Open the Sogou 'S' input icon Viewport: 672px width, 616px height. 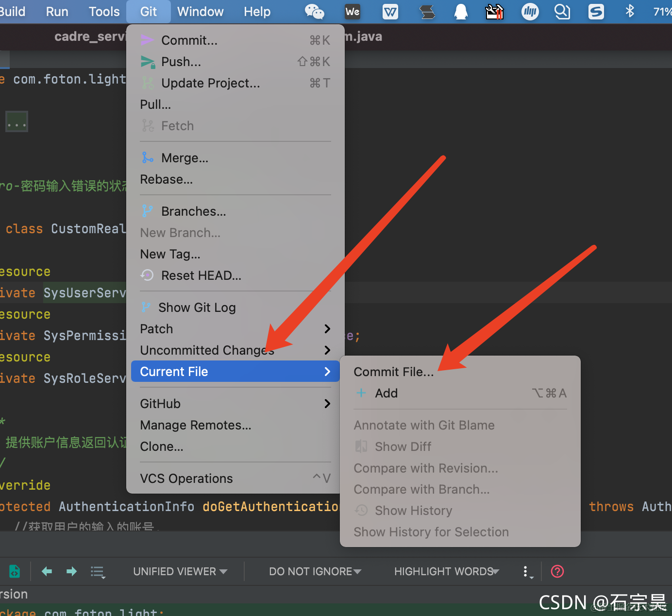click(x=596, y=11)
